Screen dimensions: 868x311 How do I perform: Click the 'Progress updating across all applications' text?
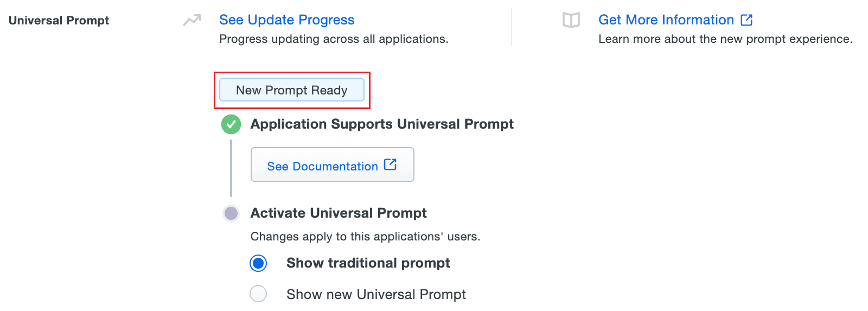(334, 39)
